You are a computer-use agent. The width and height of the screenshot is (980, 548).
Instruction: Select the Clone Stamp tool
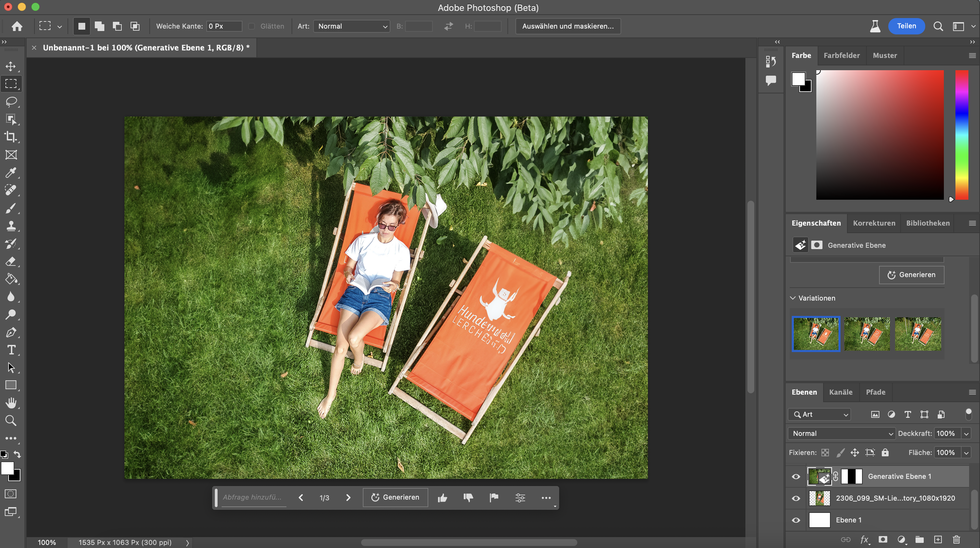click(11, 226)
